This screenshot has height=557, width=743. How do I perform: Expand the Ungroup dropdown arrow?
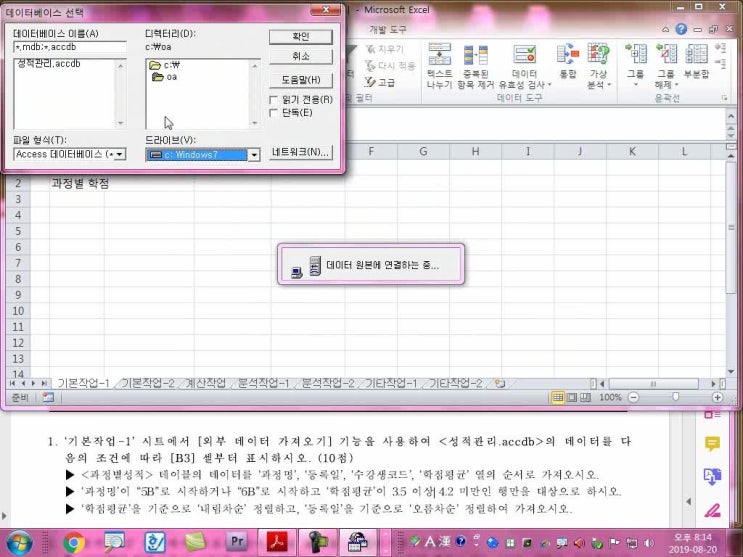point(676,85)
